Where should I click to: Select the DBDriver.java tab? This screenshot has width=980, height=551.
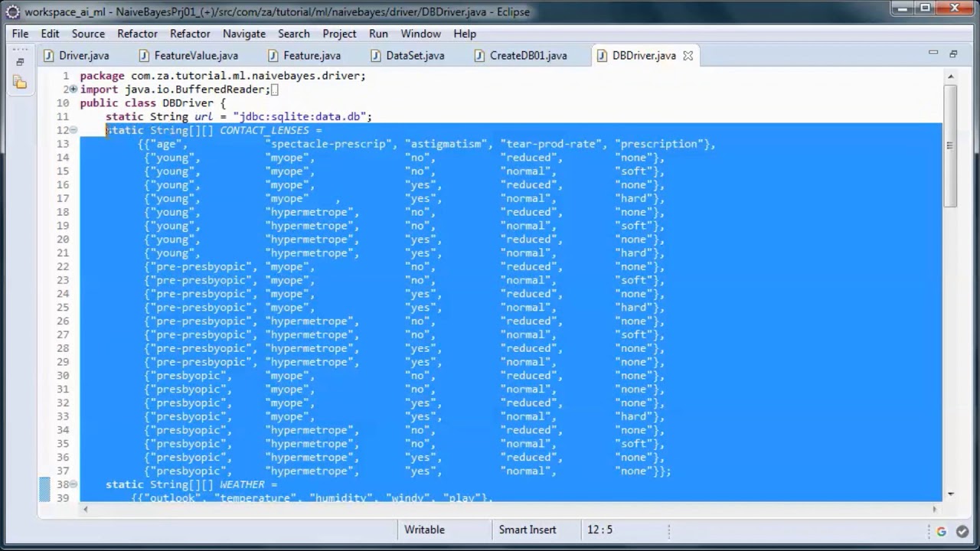(x=644, y=55)
